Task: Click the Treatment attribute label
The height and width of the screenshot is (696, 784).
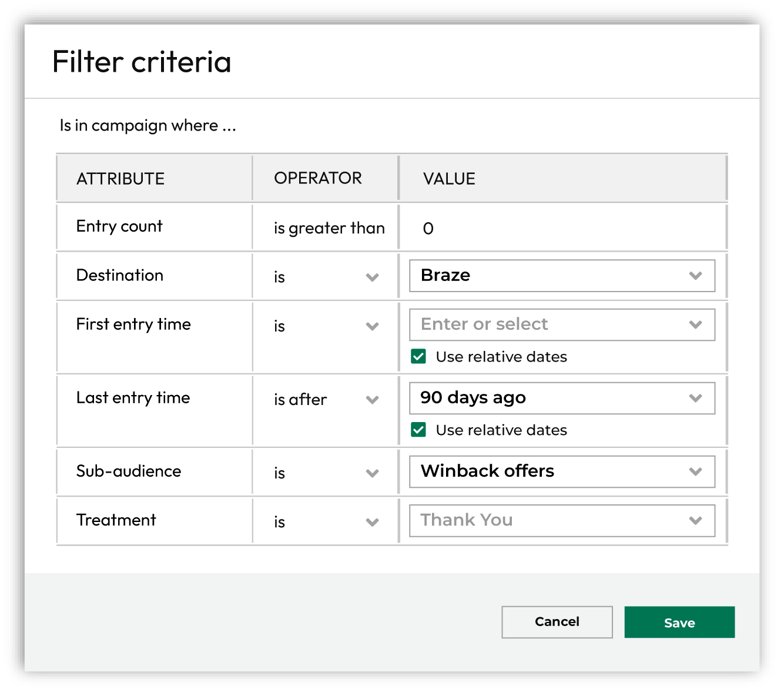Action: click(x=116, y=520)
